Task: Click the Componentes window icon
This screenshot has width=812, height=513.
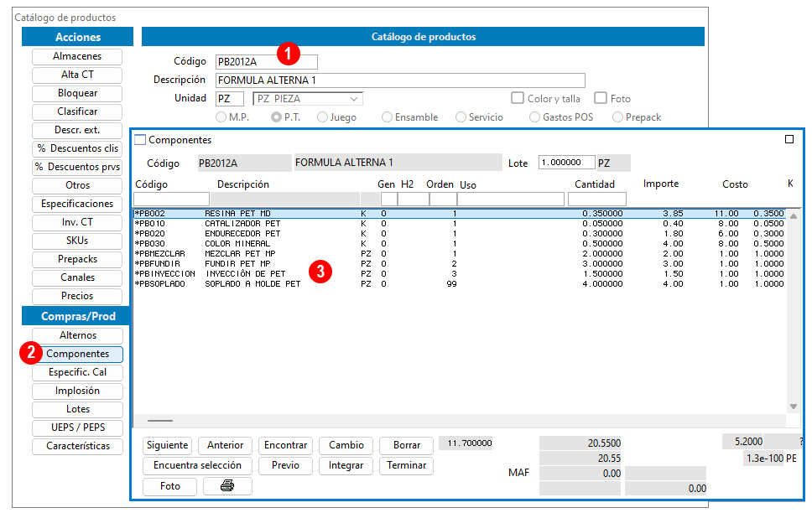Action: (x=140, y=140)
